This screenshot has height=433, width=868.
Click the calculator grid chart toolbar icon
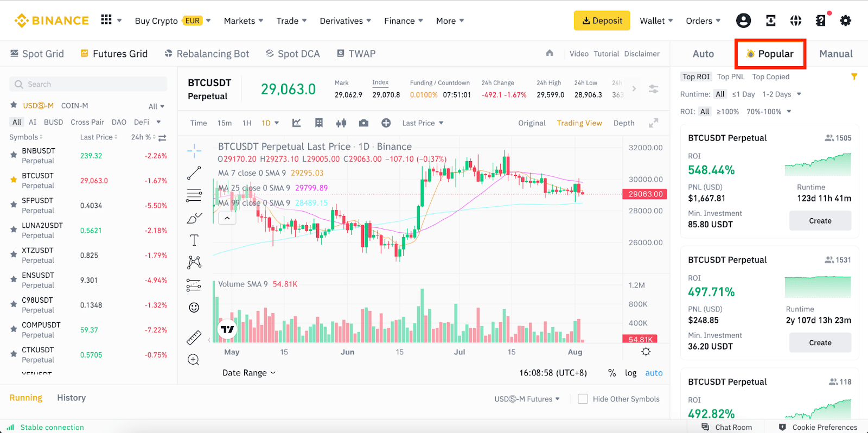tap(319, 123)
